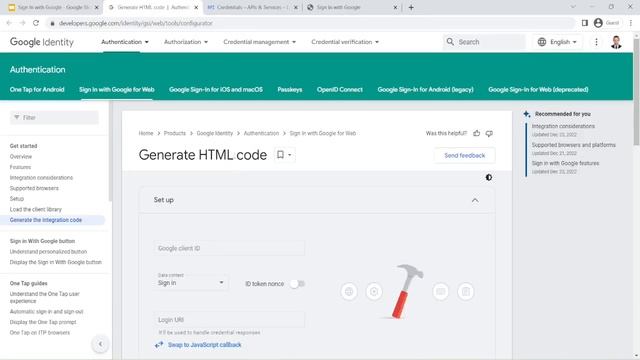This screenshot has width=640, height=360.
Task: Click the browser forward arrow
Action: coord(22,23)
